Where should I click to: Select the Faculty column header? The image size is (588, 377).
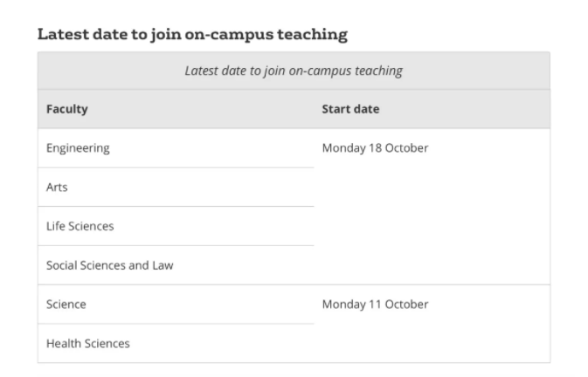point(67,110)
